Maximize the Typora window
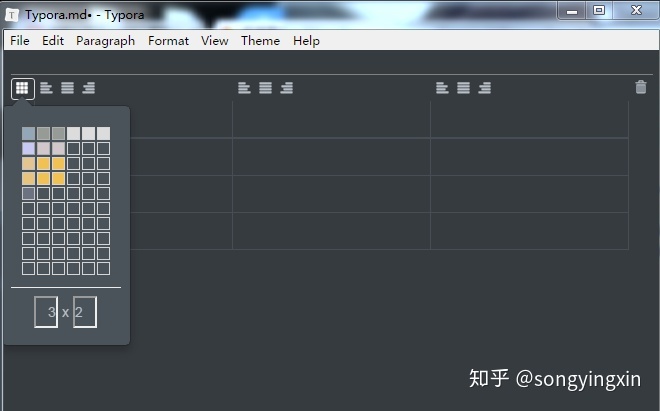 coord(599,11)
